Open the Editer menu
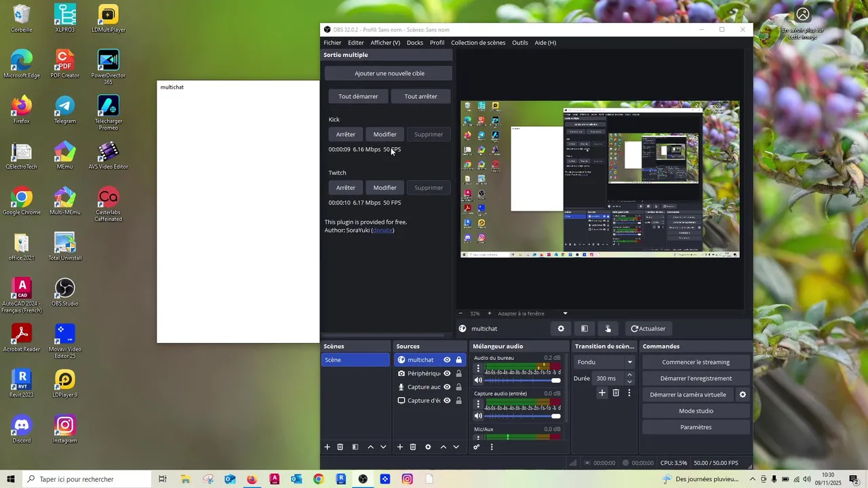The height and width of the screenshot is (488, 868). (356, 43)
